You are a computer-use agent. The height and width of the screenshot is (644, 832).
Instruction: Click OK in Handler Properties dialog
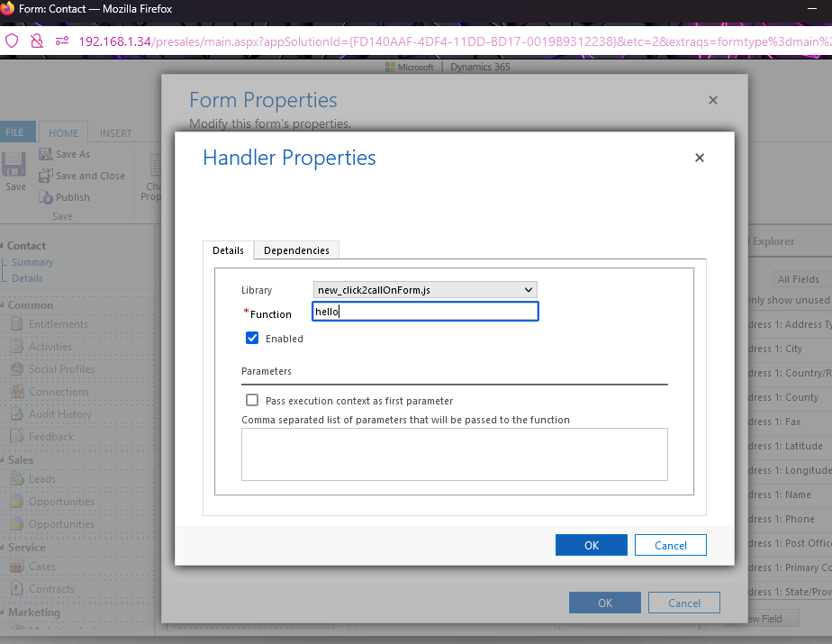591,545
